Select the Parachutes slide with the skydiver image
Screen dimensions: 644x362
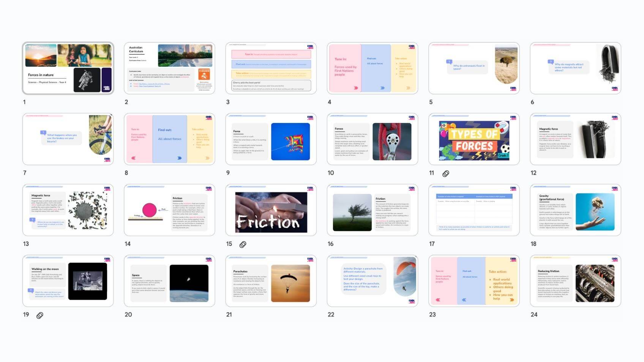[x=271, y=281]
